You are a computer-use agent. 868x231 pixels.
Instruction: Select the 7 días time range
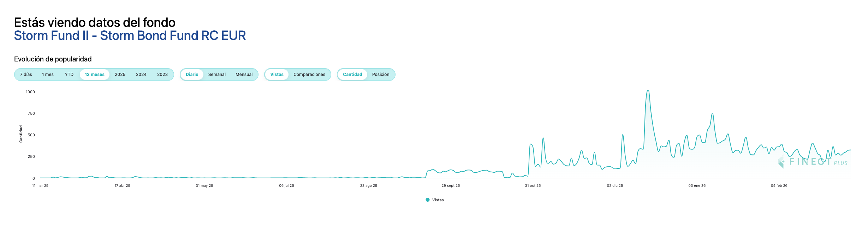[26, 75]
